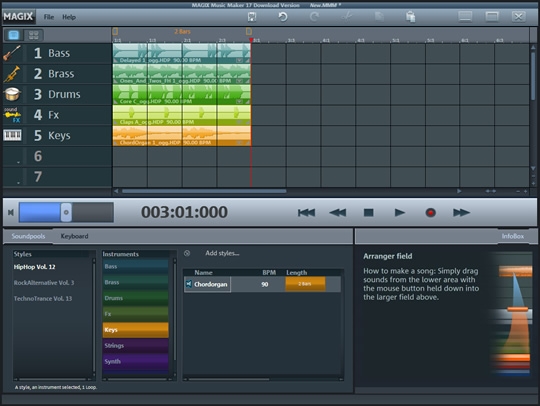Open the Help menu

tap(69, 17)
